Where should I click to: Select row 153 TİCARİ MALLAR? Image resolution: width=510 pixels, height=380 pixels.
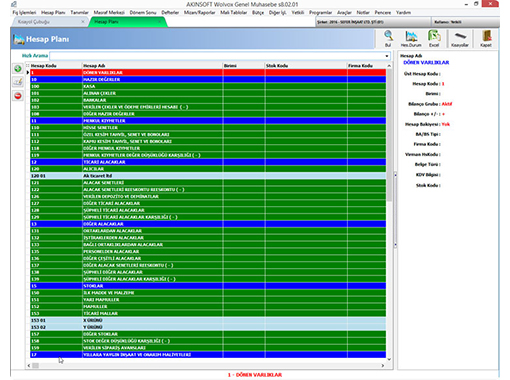click(x=208, y=314)
